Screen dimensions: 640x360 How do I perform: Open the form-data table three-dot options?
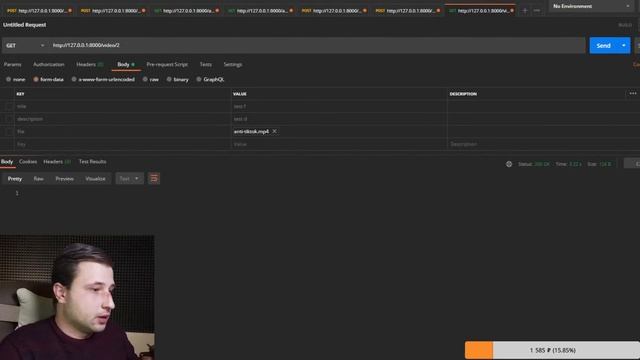point(633,93)
